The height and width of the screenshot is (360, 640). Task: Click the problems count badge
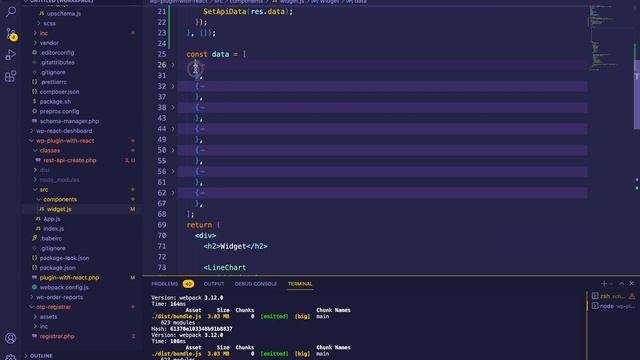(x=188, y=284)
